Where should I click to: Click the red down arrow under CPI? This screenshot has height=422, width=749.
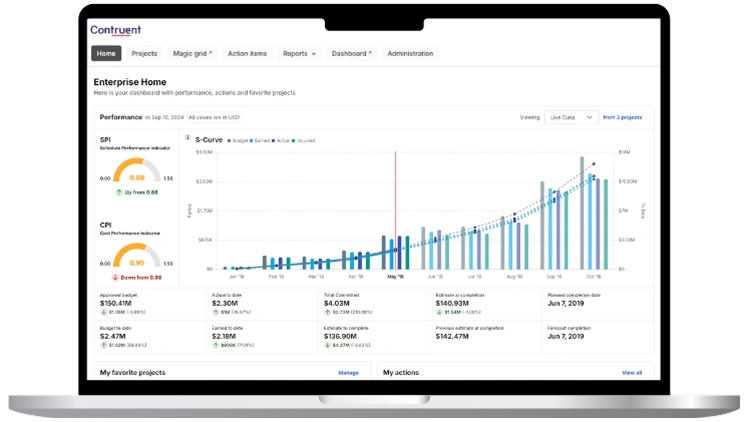[x=118, y=277]
